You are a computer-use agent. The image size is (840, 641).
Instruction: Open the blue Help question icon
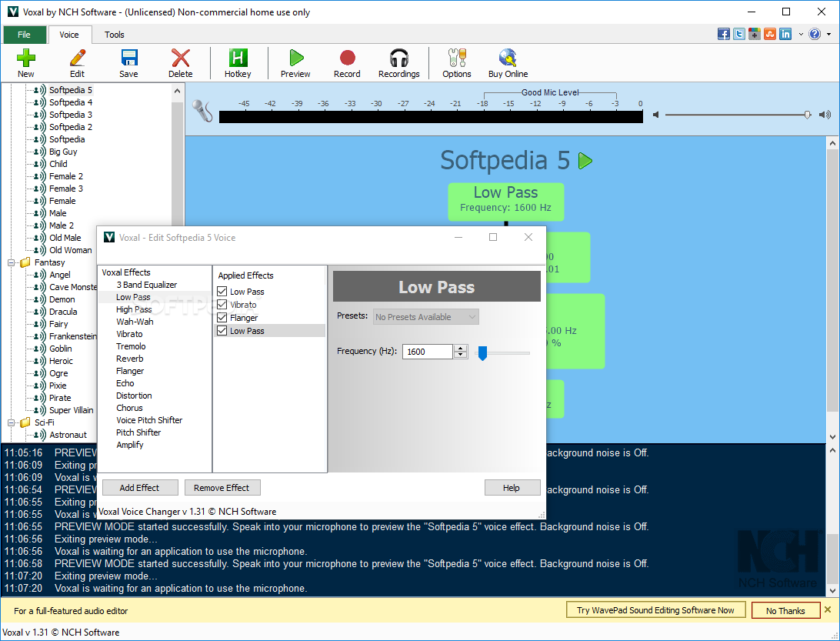(815, 35)
